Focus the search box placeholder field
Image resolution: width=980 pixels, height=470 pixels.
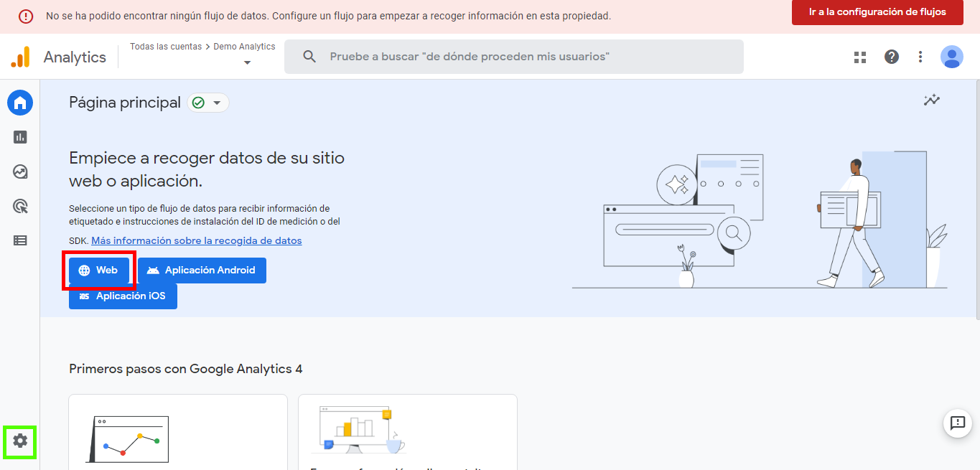coord(514,57)
